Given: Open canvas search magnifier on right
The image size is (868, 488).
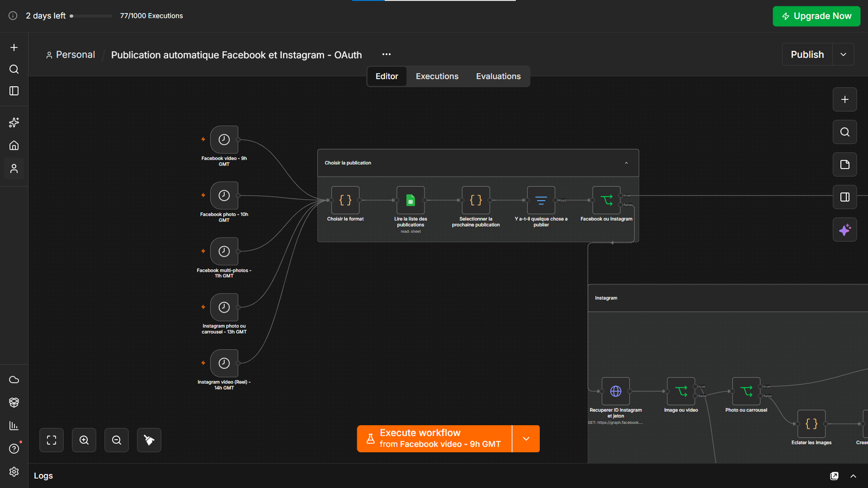Looking at the screenshot, I should point(845,132).
